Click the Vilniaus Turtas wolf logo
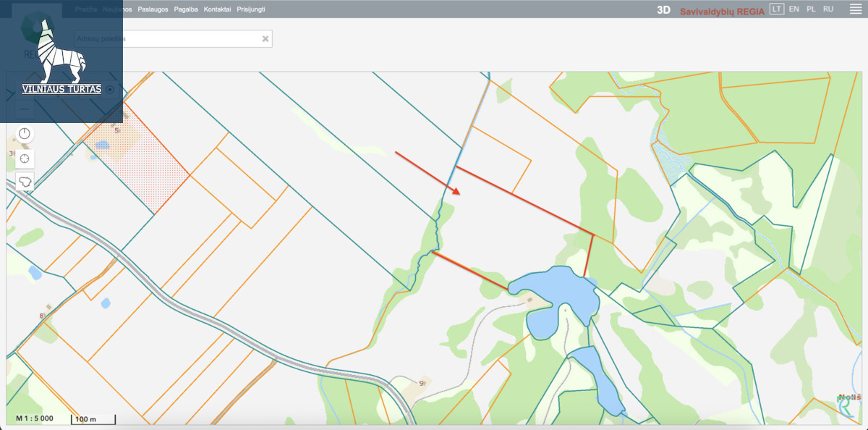The image size is (868, 430). tap(61, 58)
